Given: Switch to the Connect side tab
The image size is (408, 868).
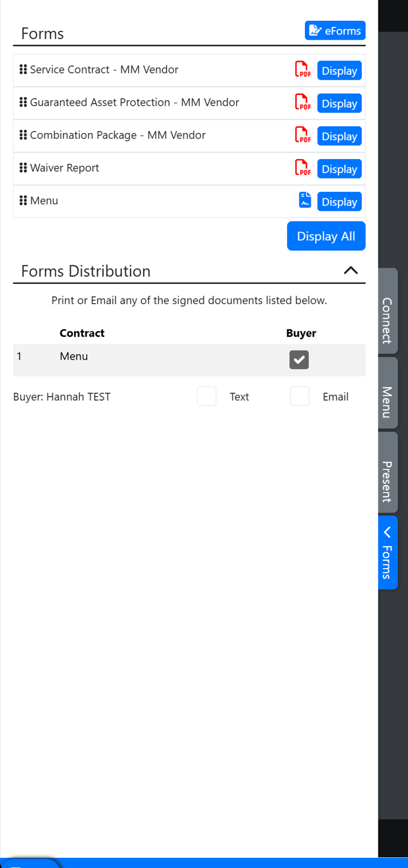Looking at the screenshot, I should (x=387, y=321).
